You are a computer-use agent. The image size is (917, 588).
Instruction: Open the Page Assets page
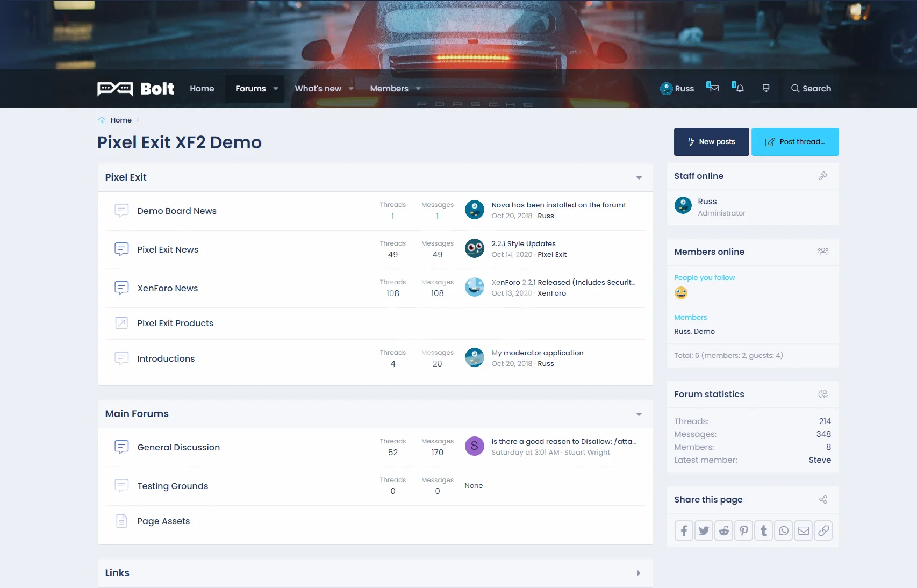(163, 521)
